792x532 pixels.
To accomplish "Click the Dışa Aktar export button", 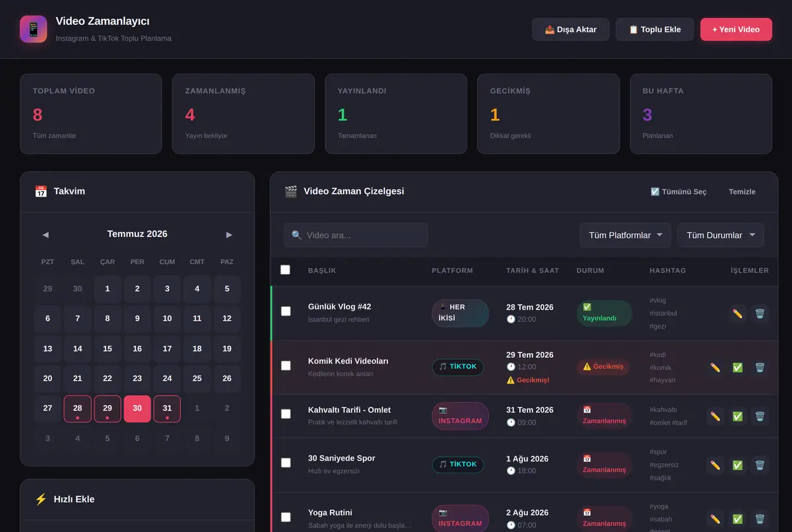I will coord(571,29).
